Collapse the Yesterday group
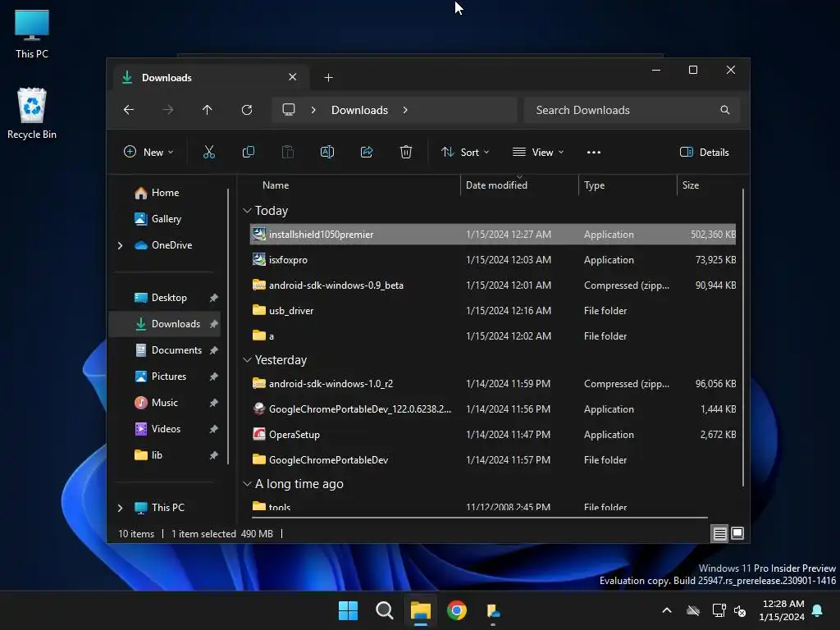This screenshot has height=630, width=840. pyautogui.click(x=247, y=360)
